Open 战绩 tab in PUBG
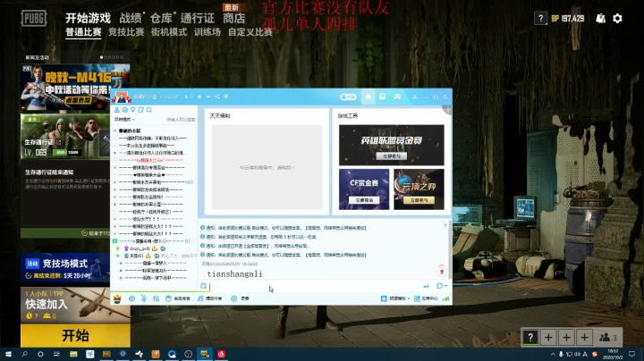644x361 pixels. 131,18
